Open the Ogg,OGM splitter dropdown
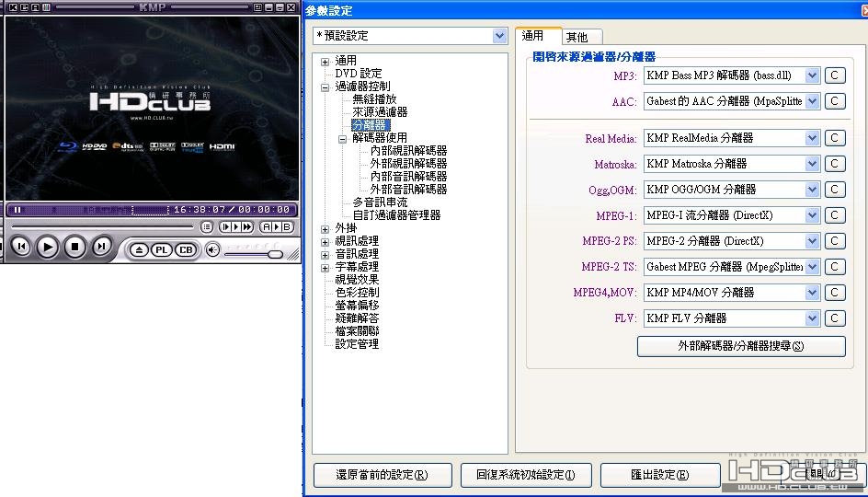Viewport: 868px width, 497px height. point(812,190)
